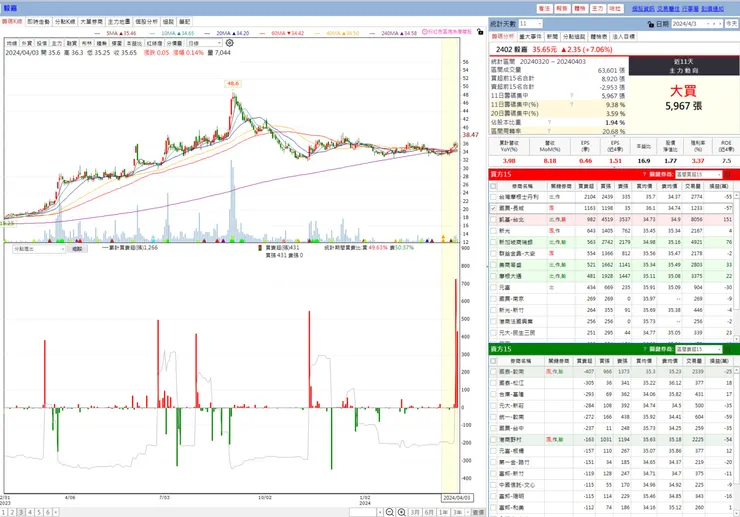The image size is (740, 517).
Task: Click the bottom input field near zoom icons
Action: pos(362,512)
